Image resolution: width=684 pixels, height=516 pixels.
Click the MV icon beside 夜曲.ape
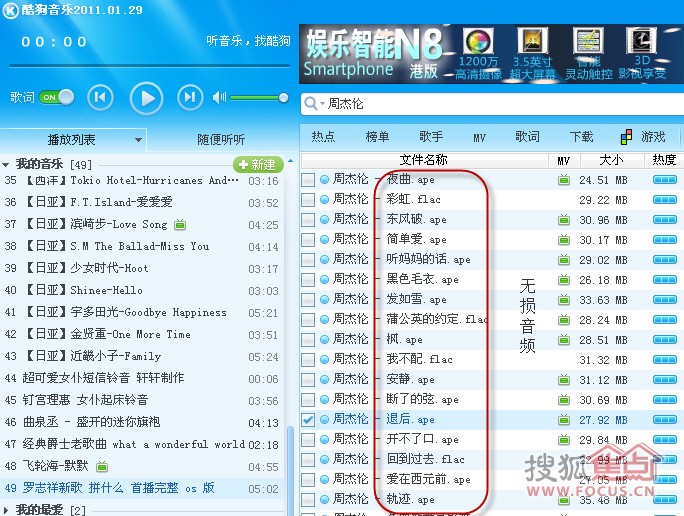point(564,179)
